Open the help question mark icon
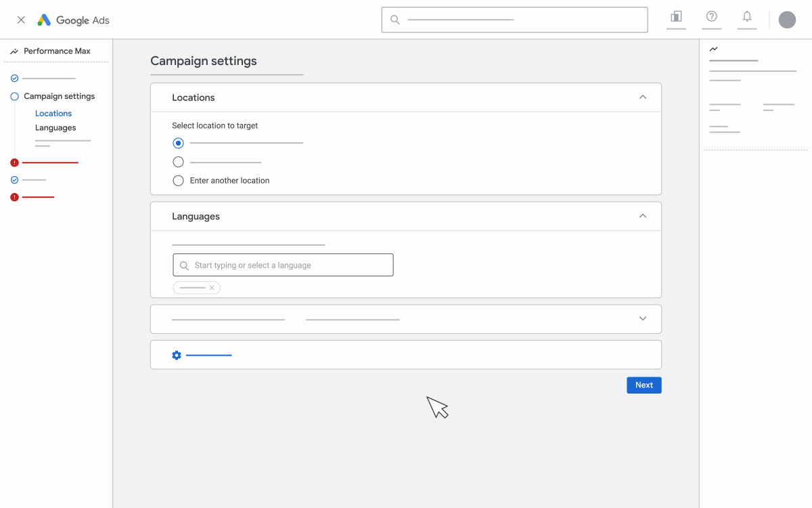812x508 pixels. pyautogui.click(x=711, y=16)
